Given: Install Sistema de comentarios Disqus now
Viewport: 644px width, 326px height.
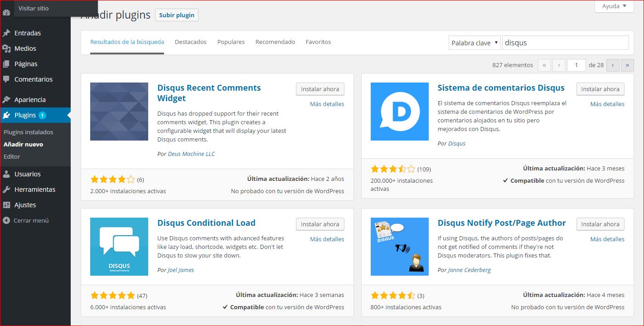Looking at the screenshot, I should coord(600,89).
